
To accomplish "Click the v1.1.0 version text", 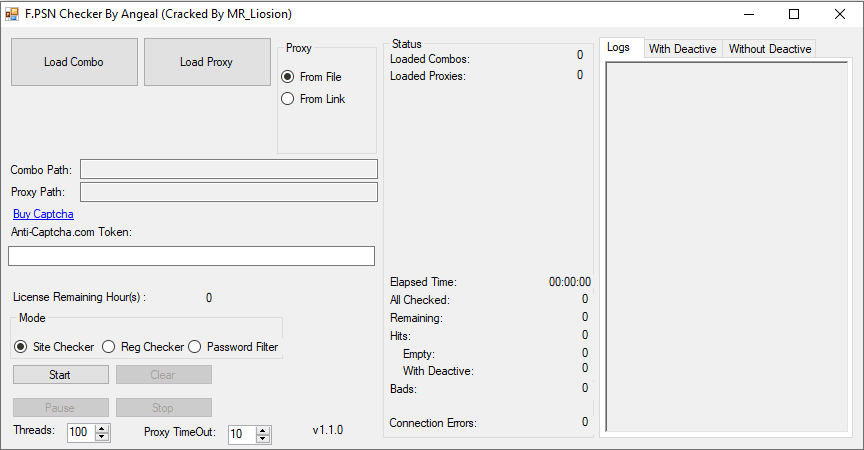I will (x=328, y=430).
